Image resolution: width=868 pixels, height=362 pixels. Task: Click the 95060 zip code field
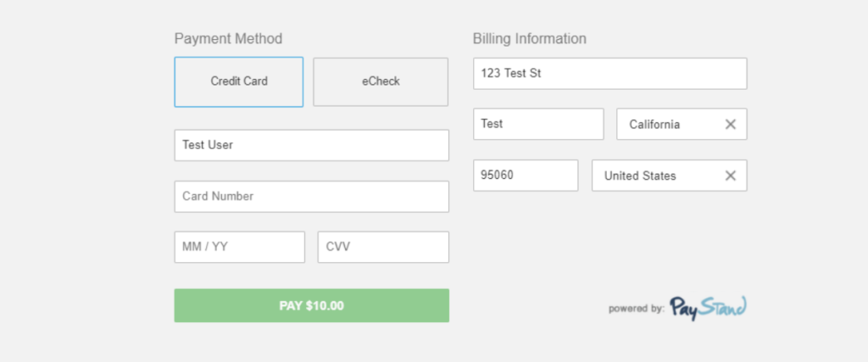point(526,175)
